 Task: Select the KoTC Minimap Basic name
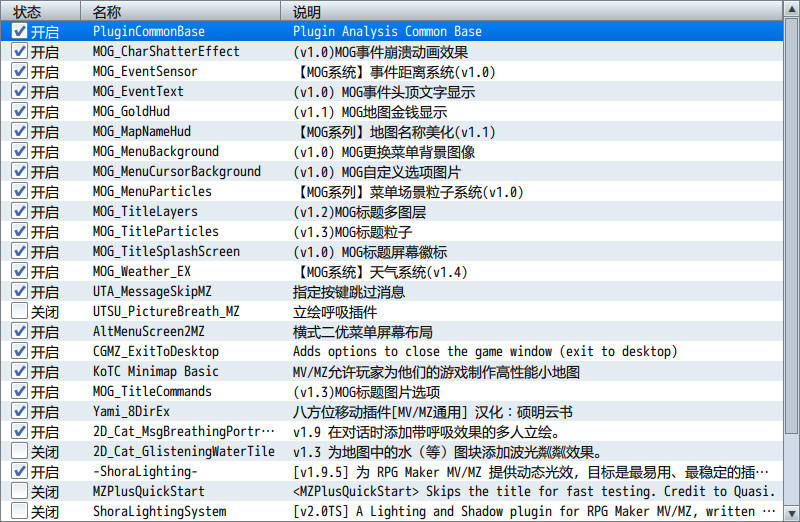tap(156, 371)
